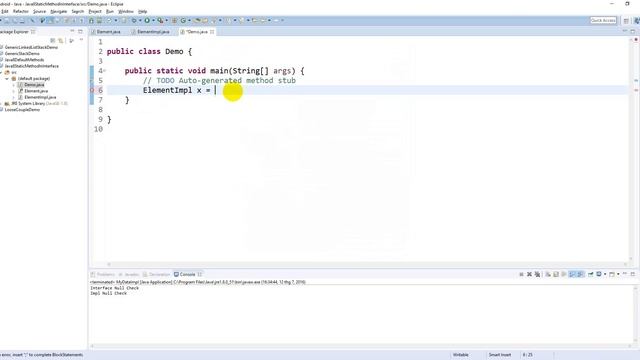Minimize the Console panel
This screenshot has height=360, width=640.
[625, 274]
